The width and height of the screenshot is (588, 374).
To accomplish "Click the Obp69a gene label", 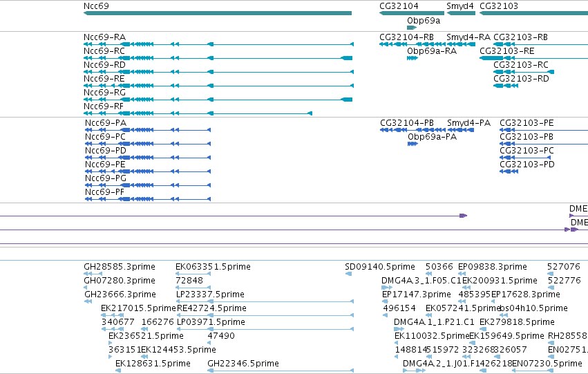I will tap(424, 21).
